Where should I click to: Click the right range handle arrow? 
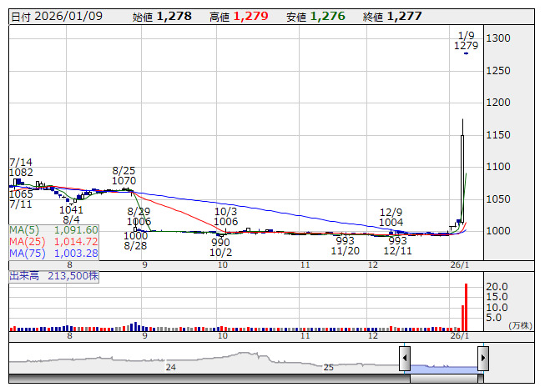click(x=482, y=359)
